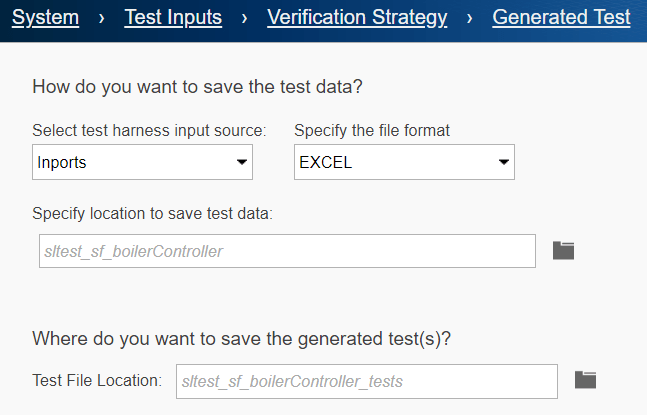Click the 'Test File Location:' label

click(x=97, y=380)
